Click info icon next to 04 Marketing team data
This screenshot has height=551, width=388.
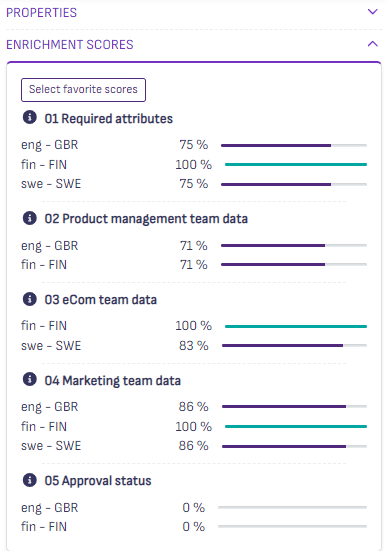[30, 379]
